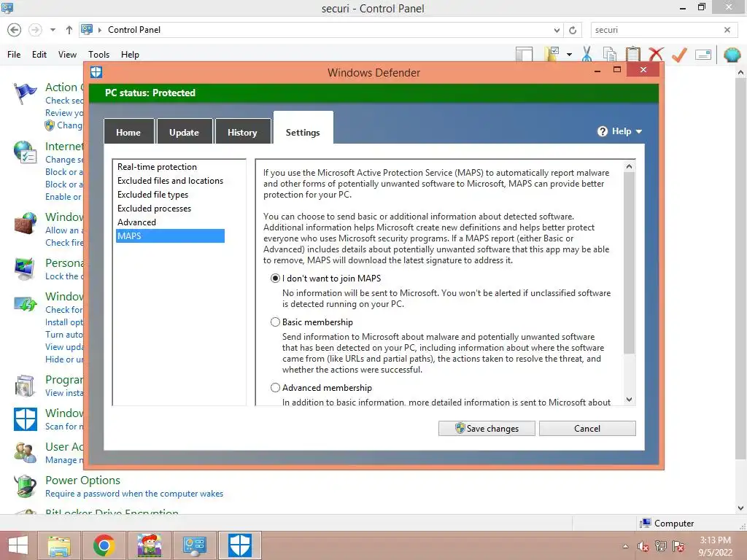Select the Basic membership radio button

(x=275, y=322)
